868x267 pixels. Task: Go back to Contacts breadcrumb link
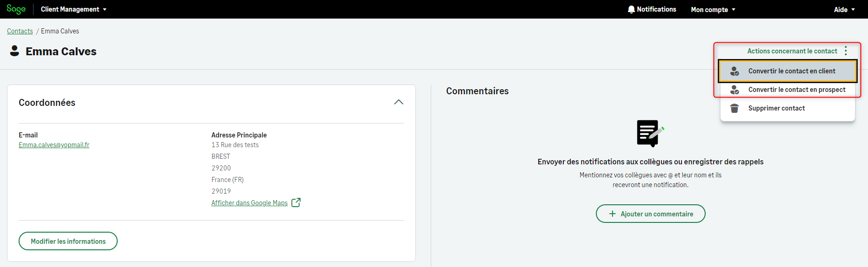pos(20,31)
